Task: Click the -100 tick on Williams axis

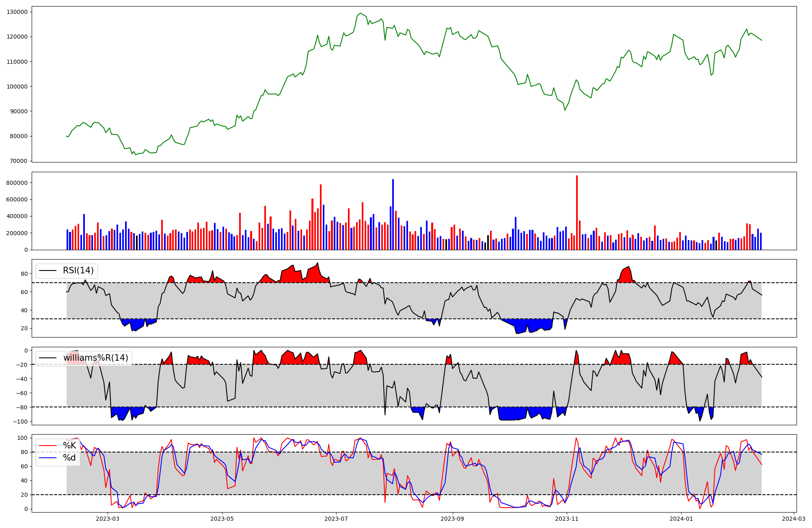Action: (x=20, y=422)
